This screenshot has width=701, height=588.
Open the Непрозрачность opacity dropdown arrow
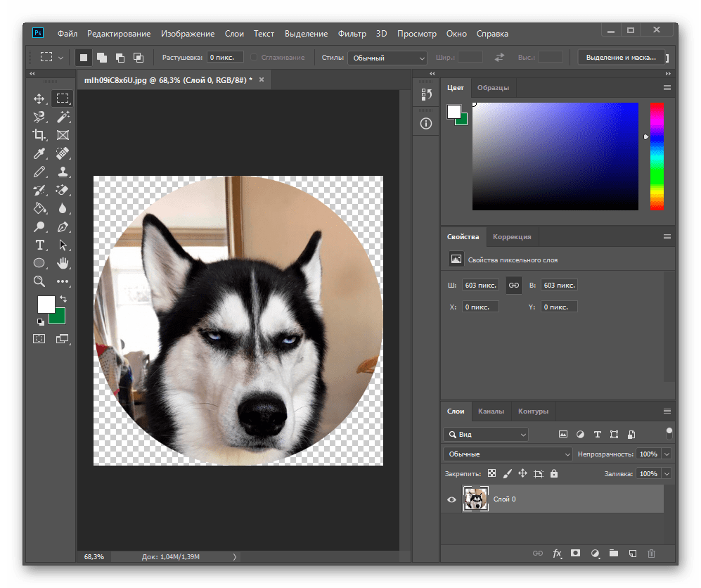[667, 454]
